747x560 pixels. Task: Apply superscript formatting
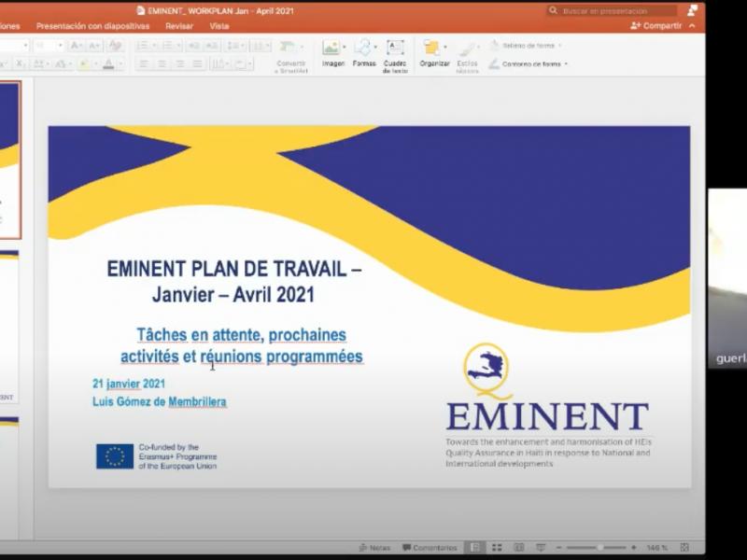[x=4, y=63]
